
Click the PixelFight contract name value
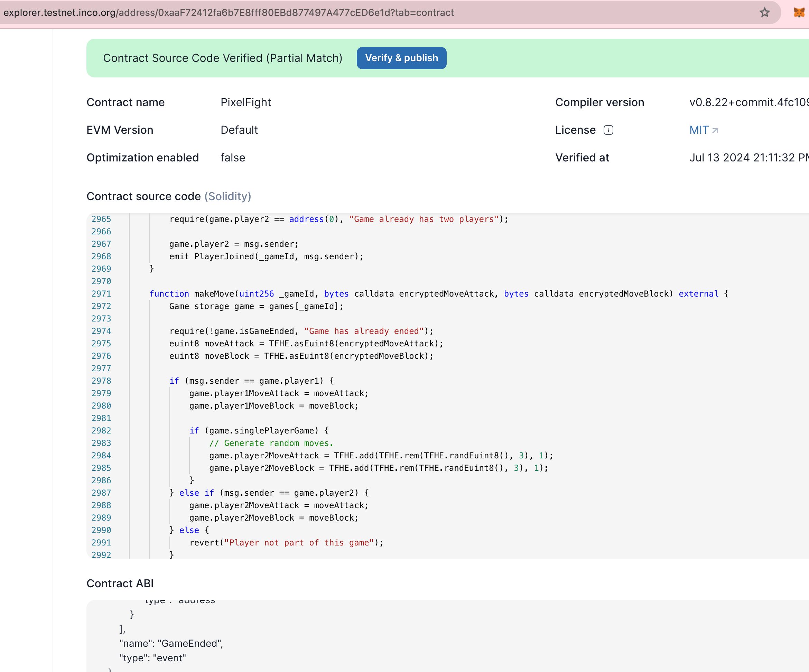point(246,102)
